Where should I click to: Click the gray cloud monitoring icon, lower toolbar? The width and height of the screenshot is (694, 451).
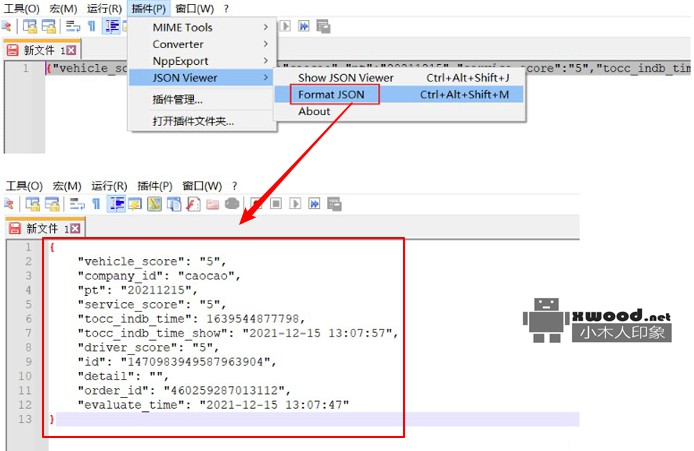(x=232, y=204)
